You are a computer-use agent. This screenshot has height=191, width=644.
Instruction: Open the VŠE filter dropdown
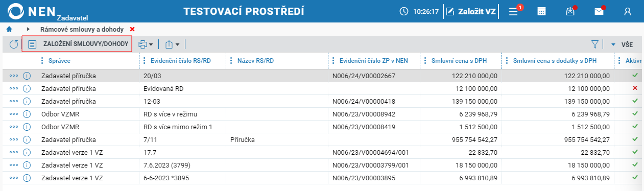[x=622, y=44]
